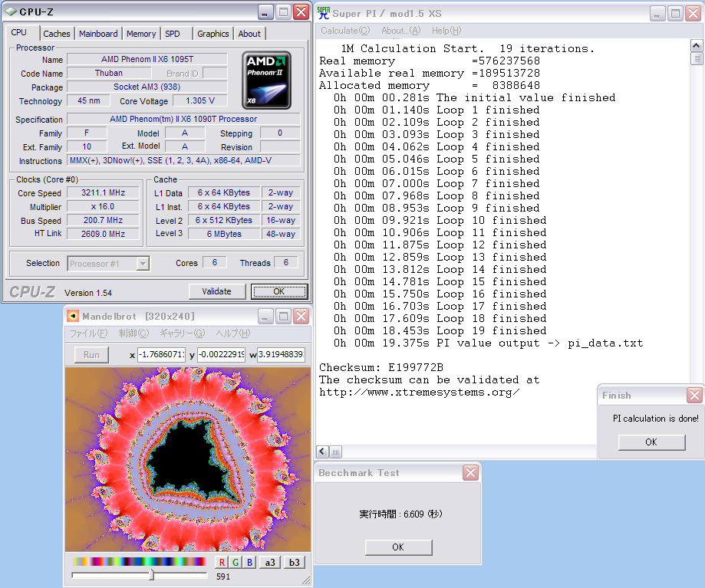
Task: Click the a3 button in Mandelbrot
Action: pyautogui.click(x=270, y=563)
